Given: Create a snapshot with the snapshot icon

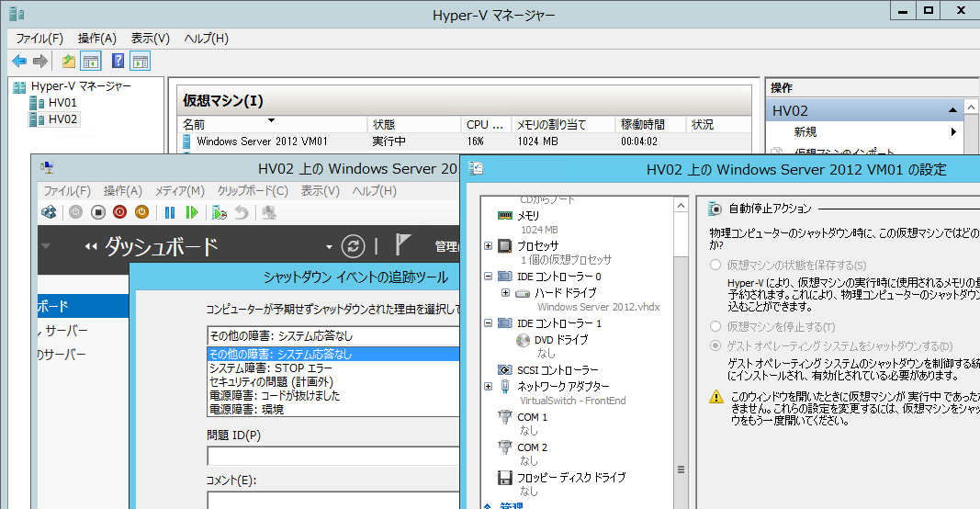Looking at the screenshot, I should tap(220, 212).
